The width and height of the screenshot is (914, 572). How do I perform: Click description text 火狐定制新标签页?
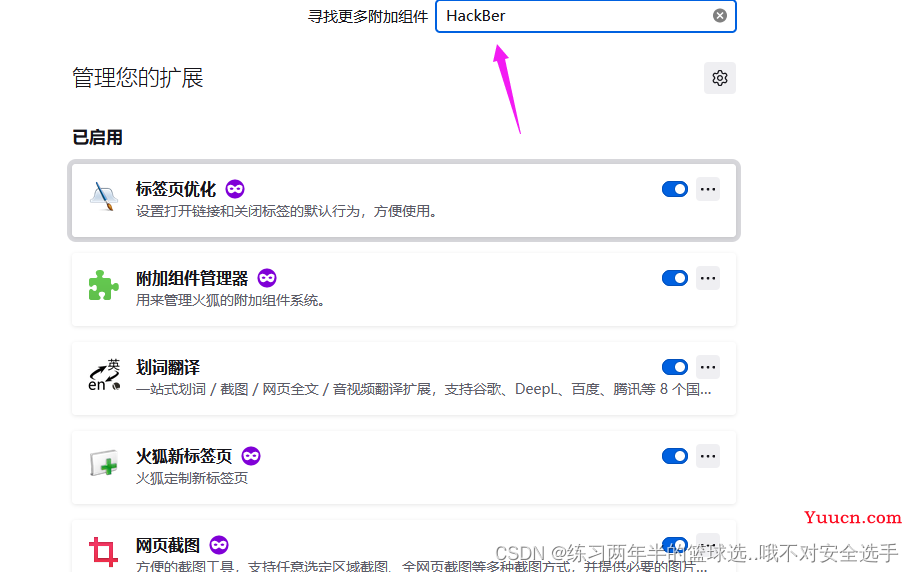click(192, 478)
